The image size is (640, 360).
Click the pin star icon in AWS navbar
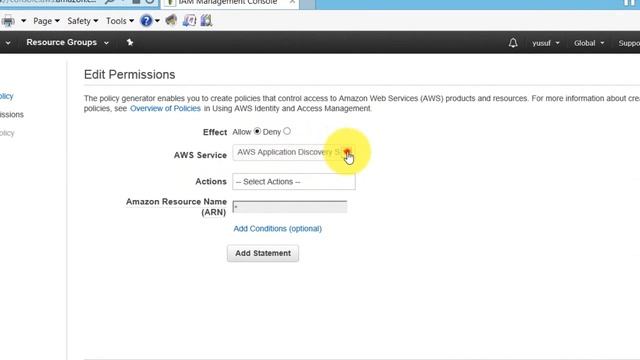(130, 42)
